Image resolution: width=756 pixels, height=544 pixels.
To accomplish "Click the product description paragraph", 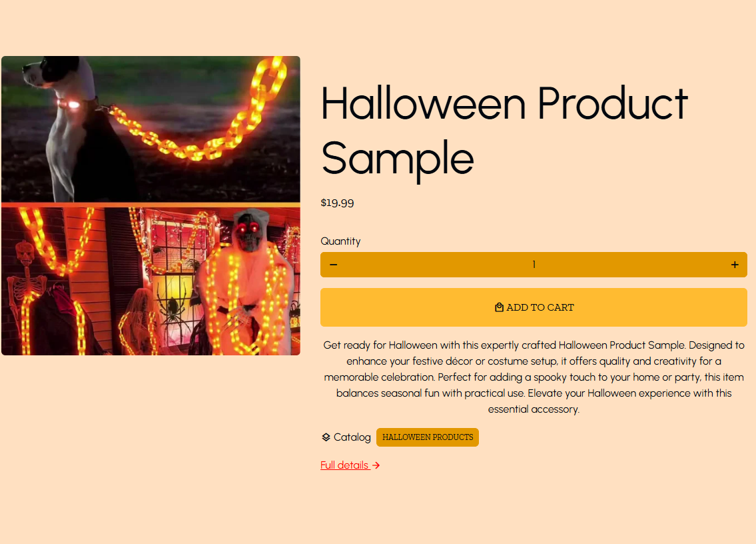I will [534, 377].
